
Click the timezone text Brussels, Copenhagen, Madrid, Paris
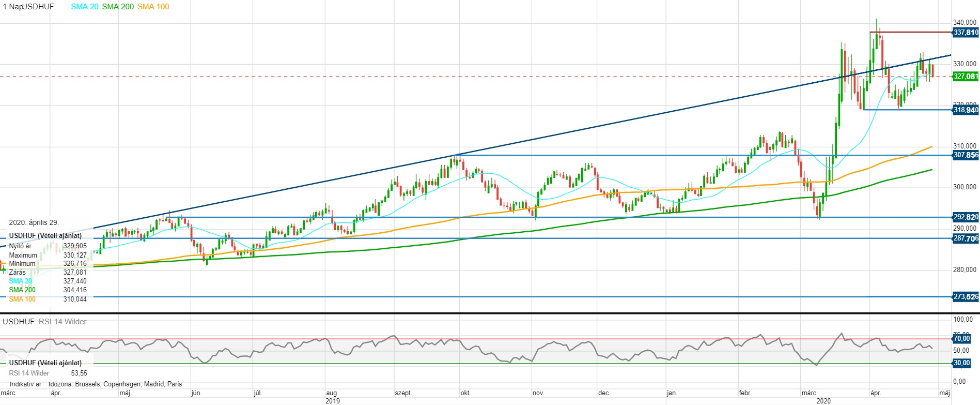click(x=129, y=384)
